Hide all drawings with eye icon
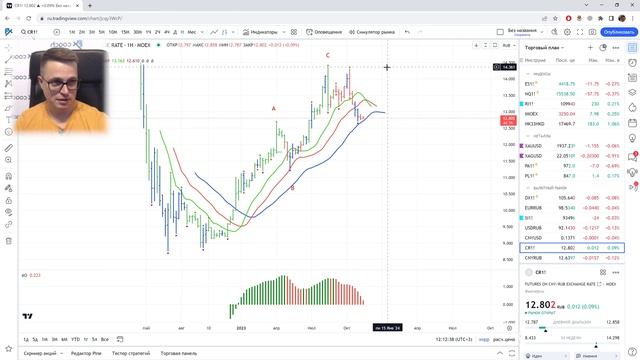The image size is (640, 360). [9, 212]
